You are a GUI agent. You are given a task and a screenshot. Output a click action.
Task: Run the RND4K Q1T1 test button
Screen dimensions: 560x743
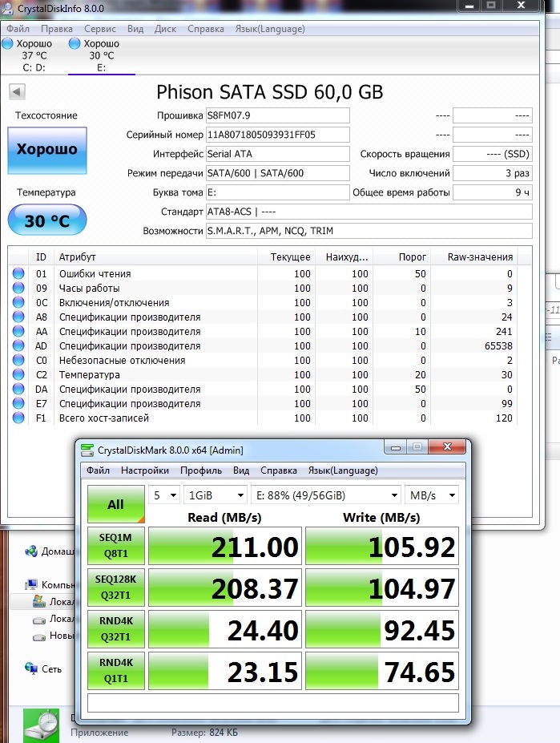(116, 671)
